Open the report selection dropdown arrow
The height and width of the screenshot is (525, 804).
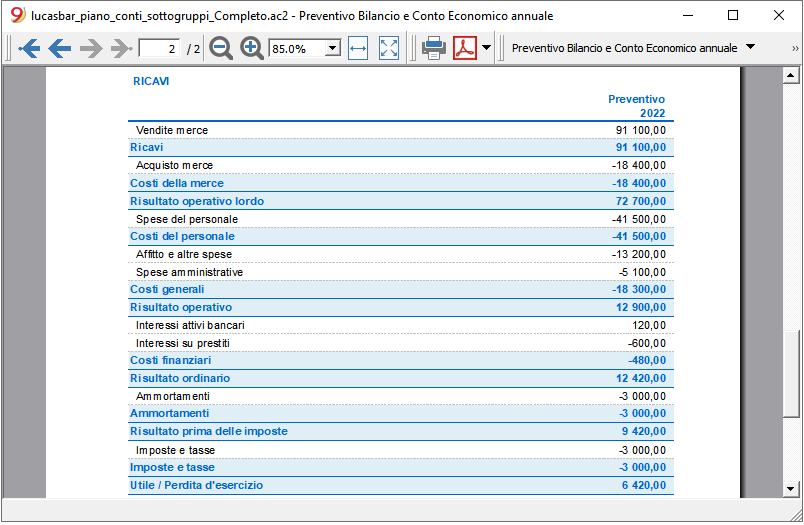[751, 47]
